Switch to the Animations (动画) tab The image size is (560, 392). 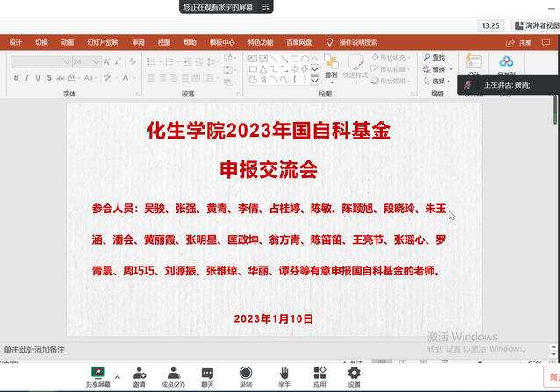click(68, 42)
